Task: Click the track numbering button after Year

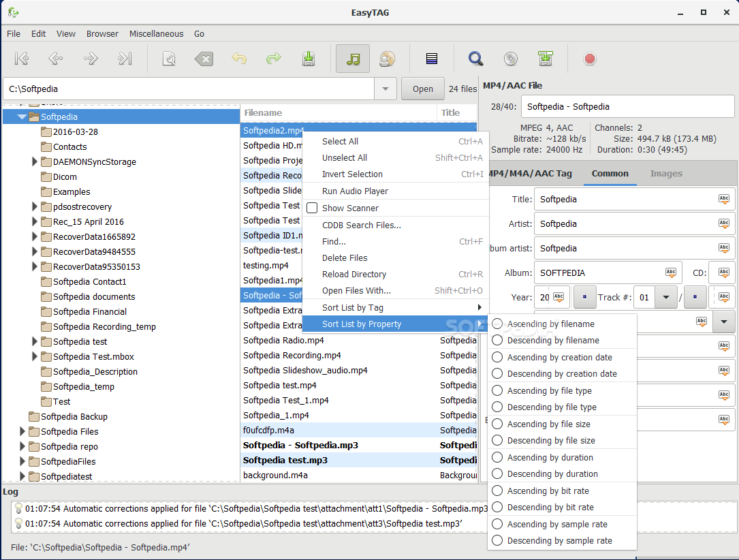Action: [584, 297]
